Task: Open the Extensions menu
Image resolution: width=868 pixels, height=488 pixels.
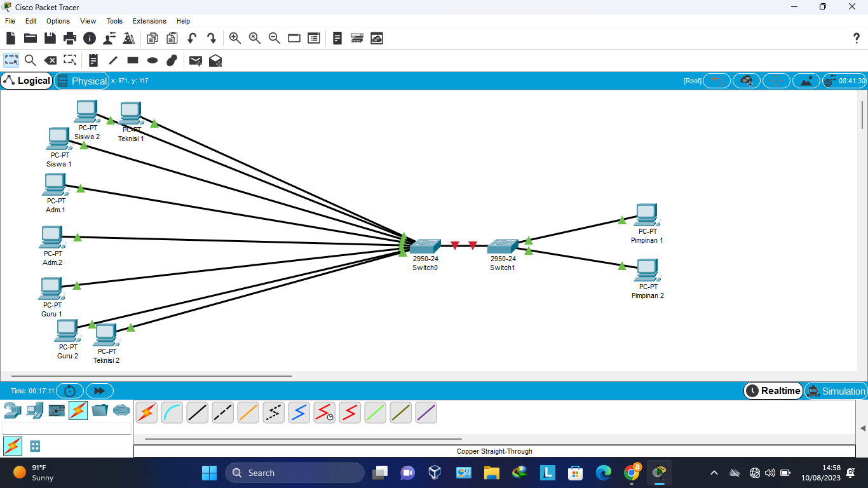Action: click(149, 21)
